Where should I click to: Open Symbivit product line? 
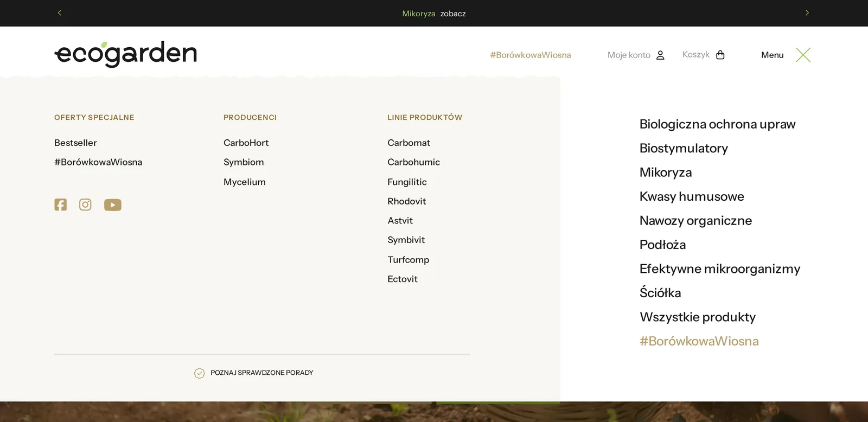click(406, 240)
